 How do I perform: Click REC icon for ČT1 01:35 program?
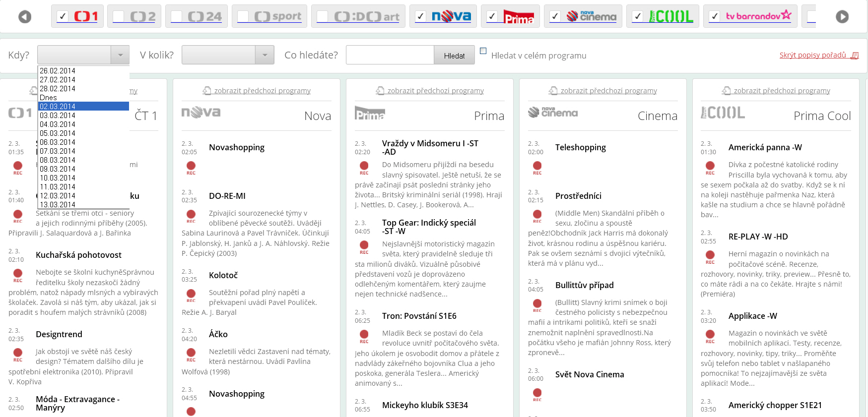18,168
